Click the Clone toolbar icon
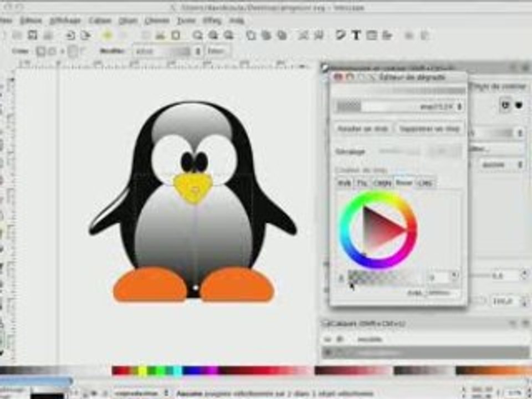Viewport: 532px width, 399px height. click(267, 35)
